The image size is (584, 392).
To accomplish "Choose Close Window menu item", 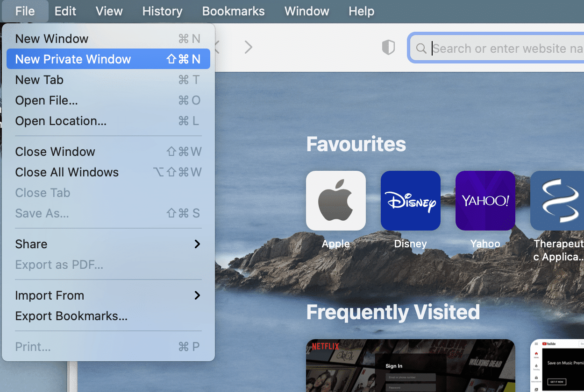I will coord(108,152).
